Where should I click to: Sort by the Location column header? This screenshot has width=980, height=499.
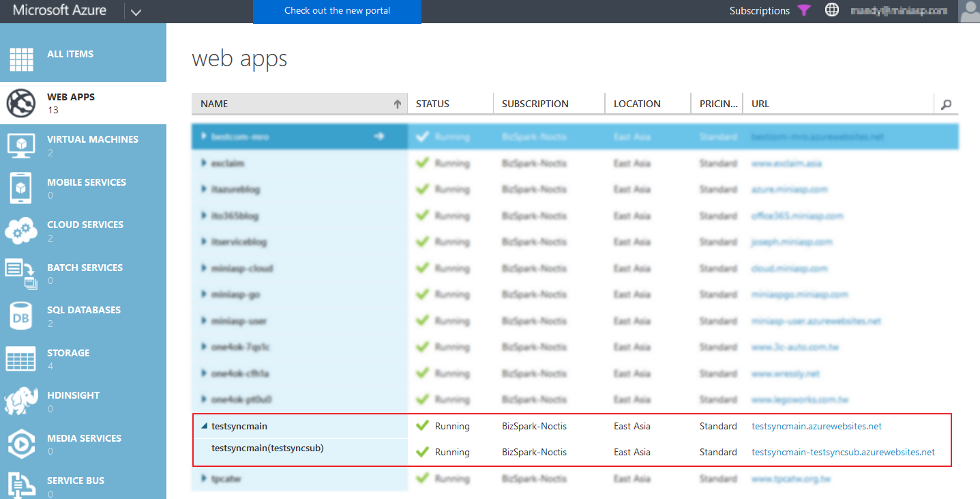[x=648, y=104]
